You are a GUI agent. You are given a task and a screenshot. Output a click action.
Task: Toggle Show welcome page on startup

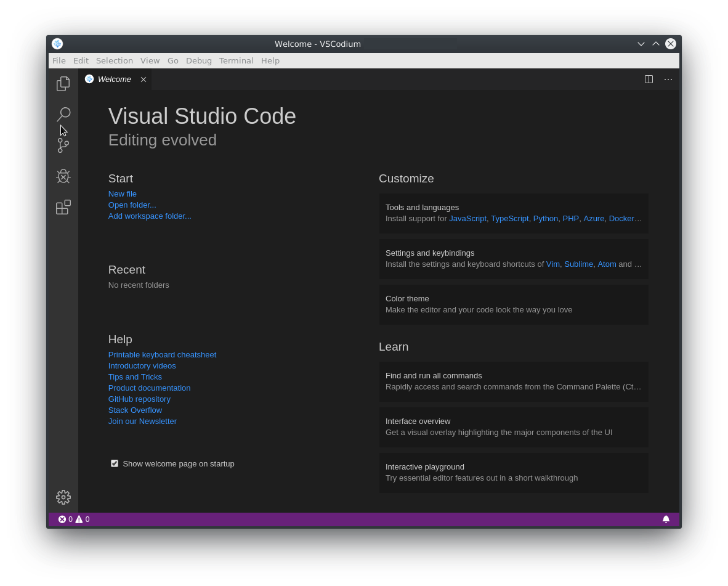[114, 463]
